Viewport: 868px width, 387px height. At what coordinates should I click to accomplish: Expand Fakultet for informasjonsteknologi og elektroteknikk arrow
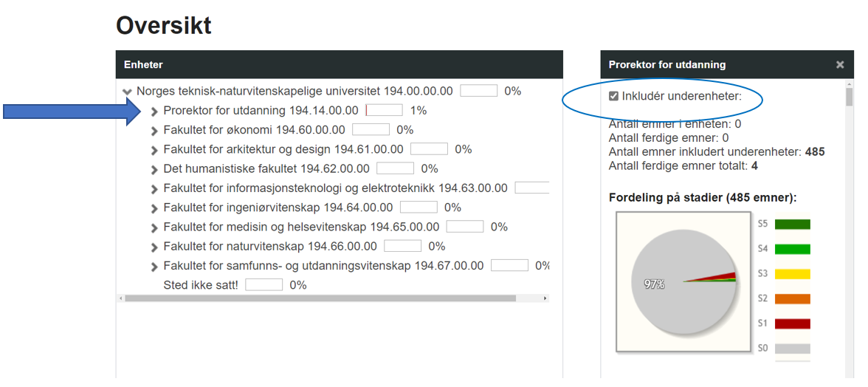click(x=155, y=189)
